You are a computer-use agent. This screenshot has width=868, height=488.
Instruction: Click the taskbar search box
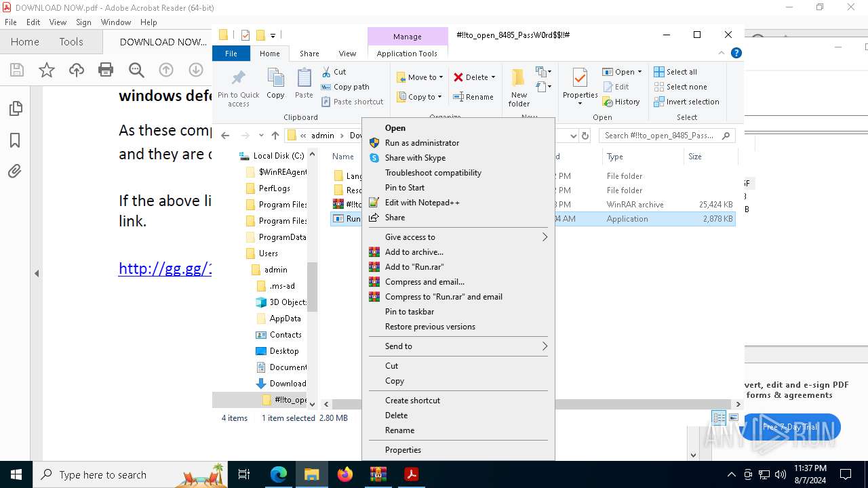coord(132,474)
